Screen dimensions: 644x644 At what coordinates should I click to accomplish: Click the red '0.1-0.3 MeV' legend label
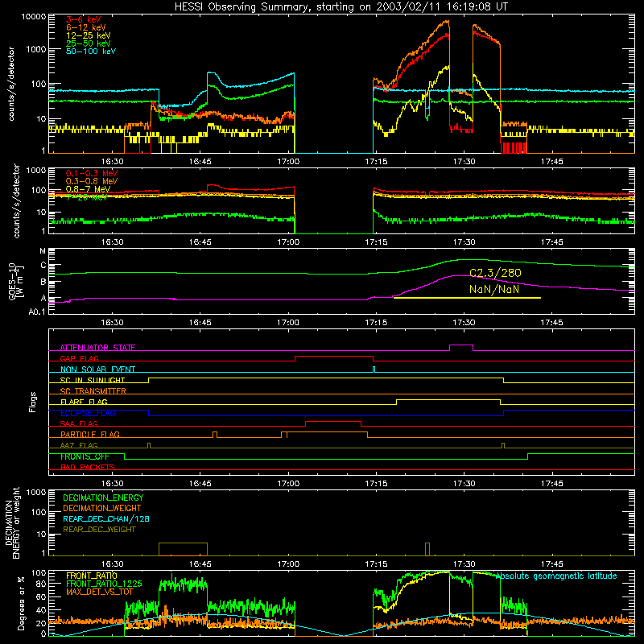92,173
